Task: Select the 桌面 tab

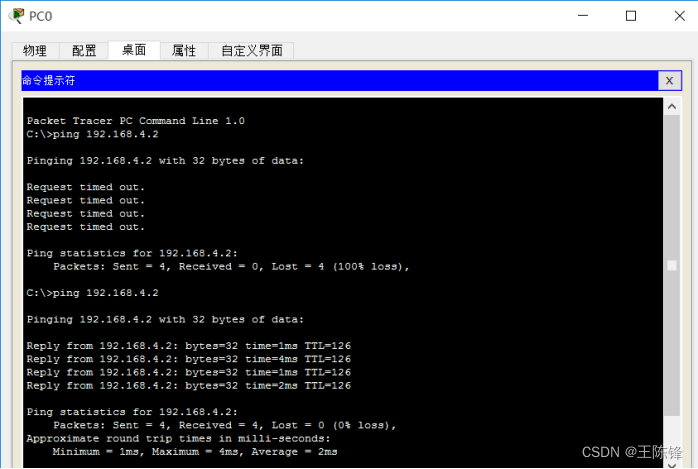Action: [x=134, y=50]
